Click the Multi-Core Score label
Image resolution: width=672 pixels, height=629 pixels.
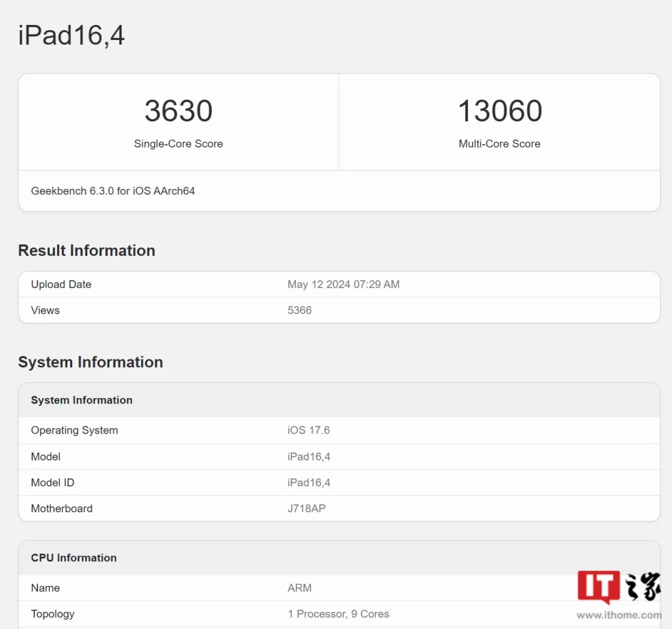click(499, 144)
